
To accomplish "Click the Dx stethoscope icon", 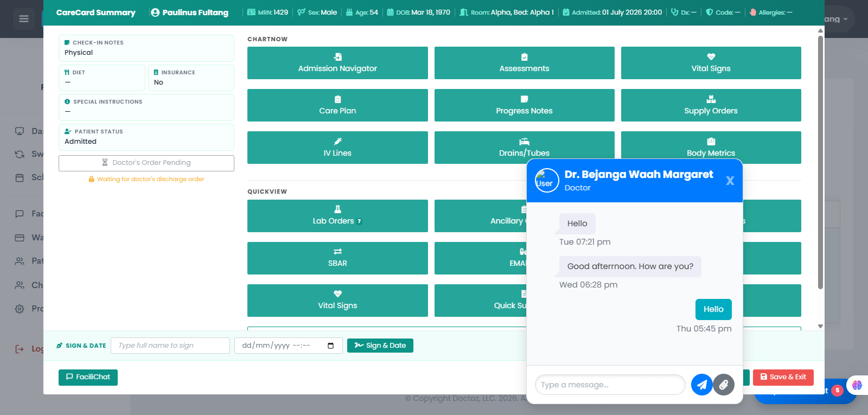I will (674, 12).
